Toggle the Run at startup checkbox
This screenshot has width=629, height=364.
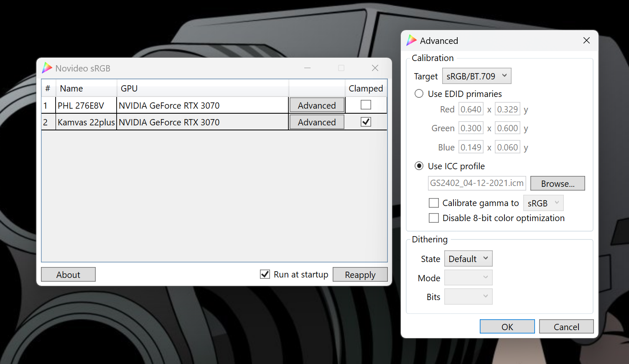pyautogui.click(x=265, y=274)
